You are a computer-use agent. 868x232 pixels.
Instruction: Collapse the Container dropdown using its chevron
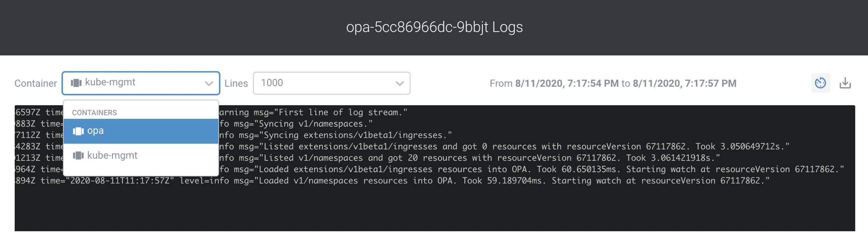tap(209, 83)
